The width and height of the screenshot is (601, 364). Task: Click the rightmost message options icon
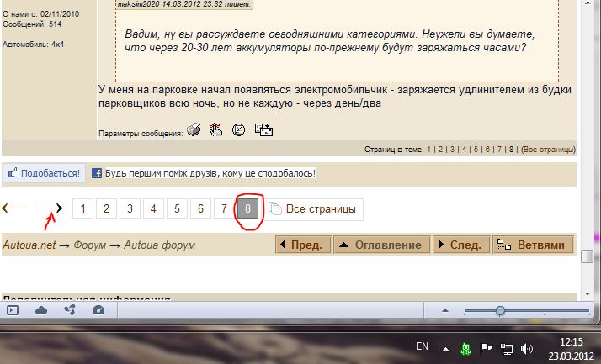tap(263, 130)
